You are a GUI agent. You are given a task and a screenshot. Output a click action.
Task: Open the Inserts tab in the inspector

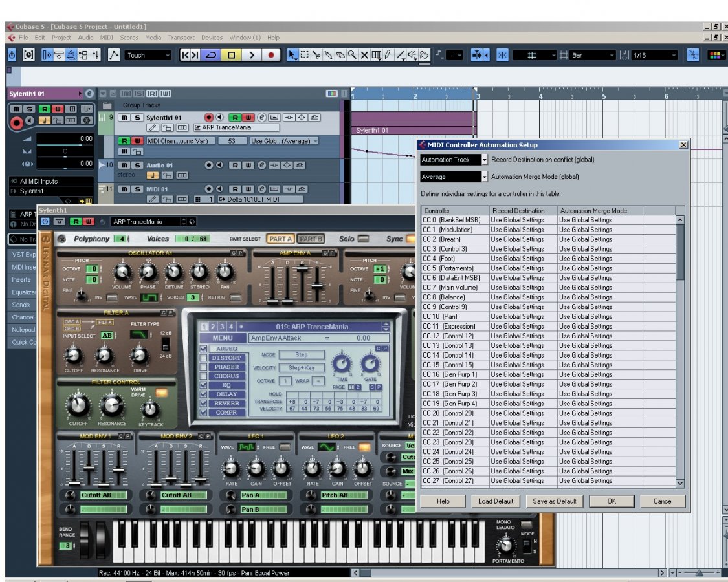tap(21, 280)
